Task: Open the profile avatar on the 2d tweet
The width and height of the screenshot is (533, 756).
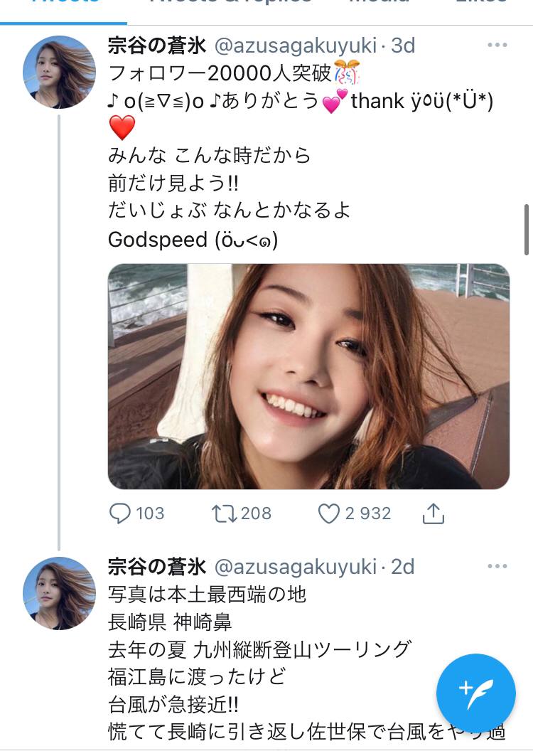Action: click(59, 593)
